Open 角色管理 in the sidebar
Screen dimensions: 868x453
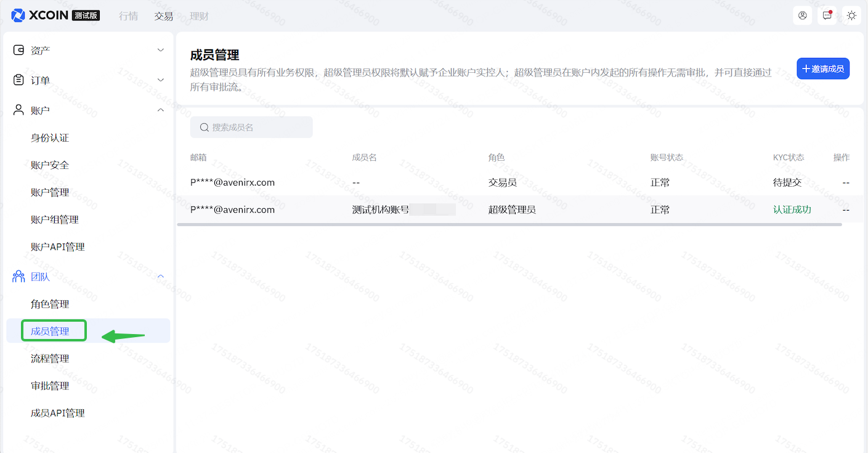pos(50,304)
